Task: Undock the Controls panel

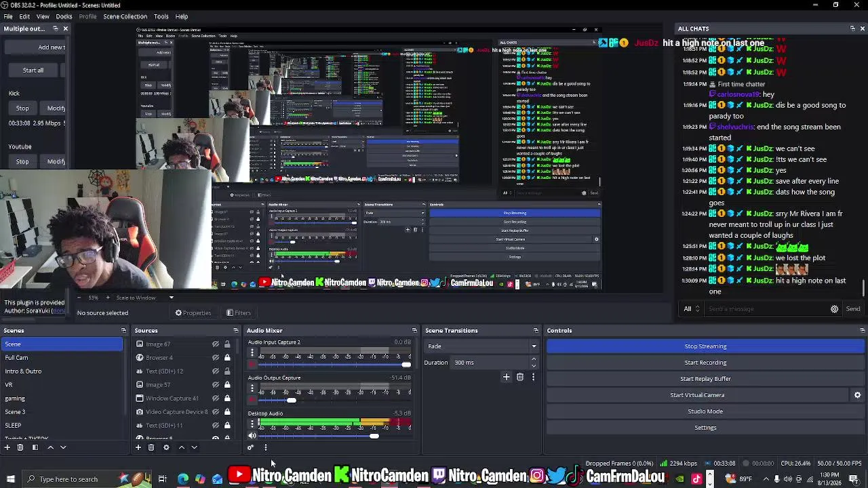Action: [862, 331]
